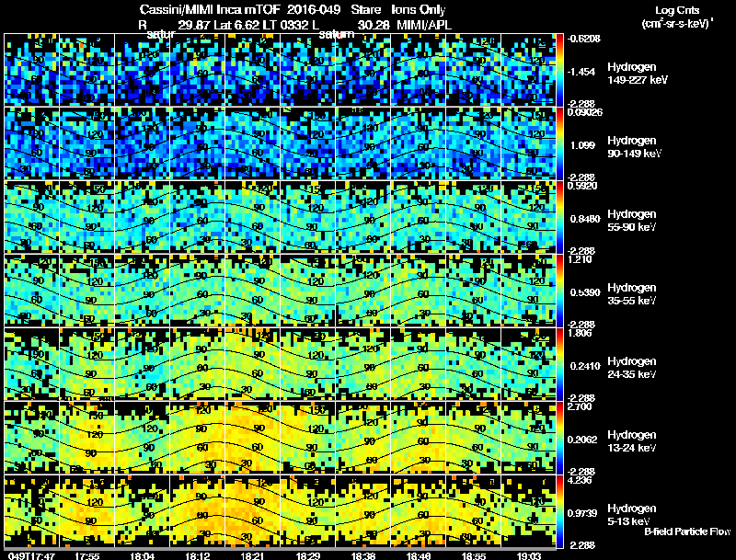
Task: Select the 0.2062 colorbar midpoint value
Action: click(x=584, y=440)
